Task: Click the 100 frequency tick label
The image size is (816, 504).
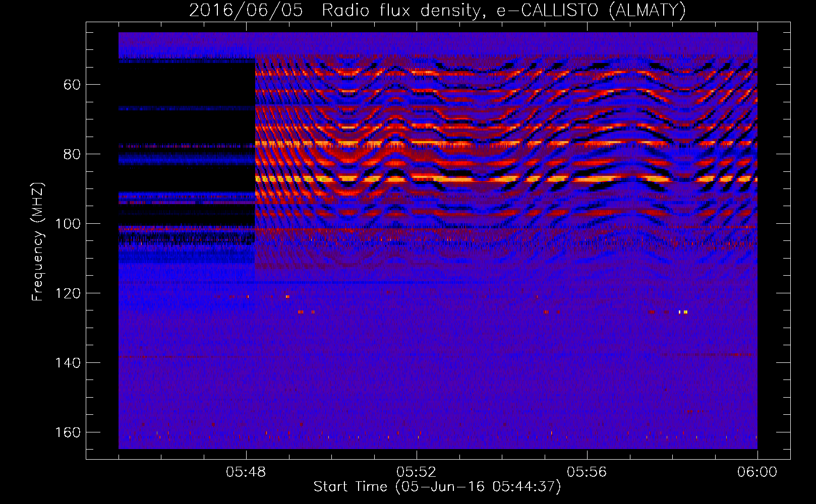Action: coord(68,224)
